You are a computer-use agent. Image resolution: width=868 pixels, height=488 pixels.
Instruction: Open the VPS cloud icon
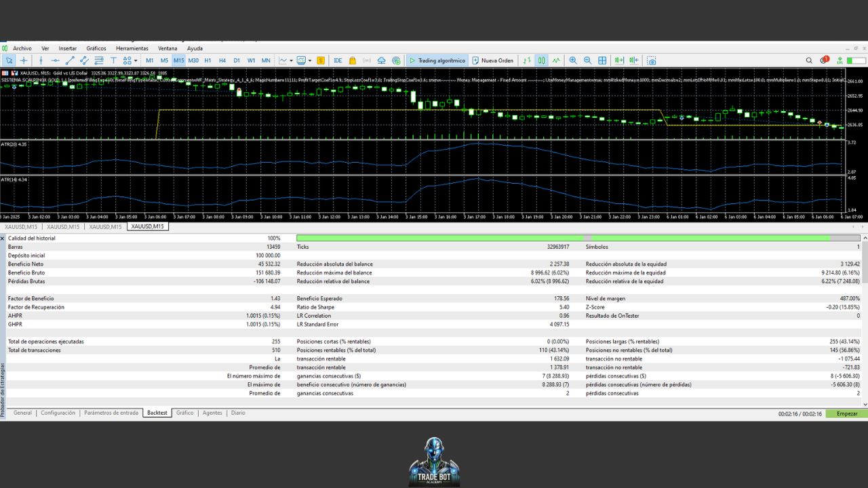[x=382, y=60]
